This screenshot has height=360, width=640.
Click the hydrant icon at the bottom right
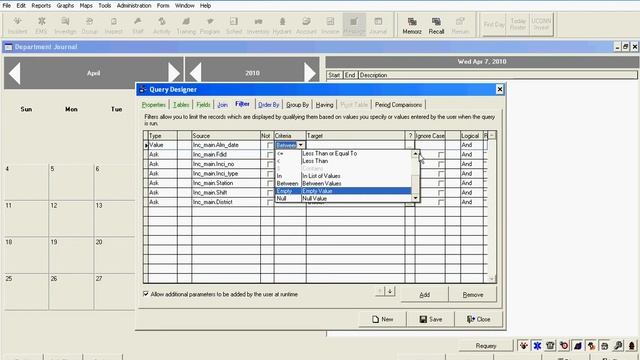631,346
